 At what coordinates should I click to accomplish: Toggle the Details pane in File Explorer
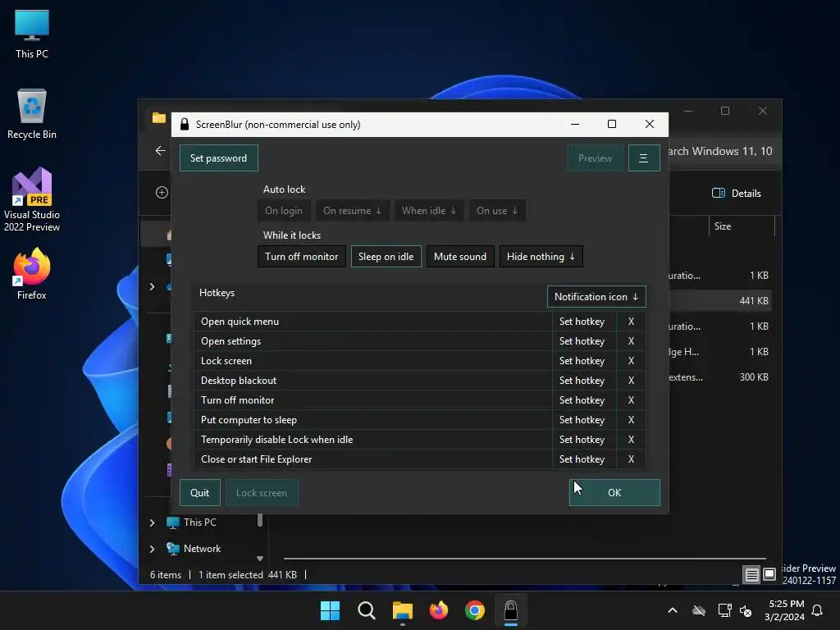[736, 194]
